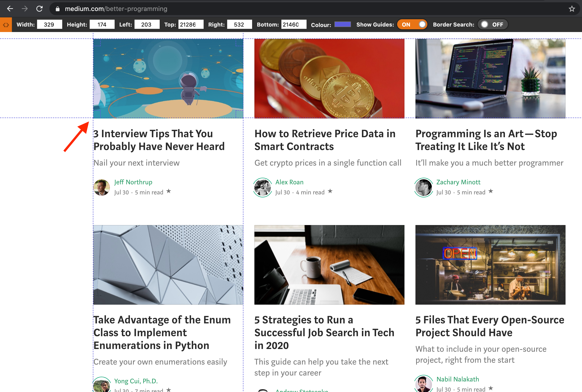This screenshot has width=582, height=392.
Task: Click the orange code brackets extension icon
Action: (x=6, y=24)
